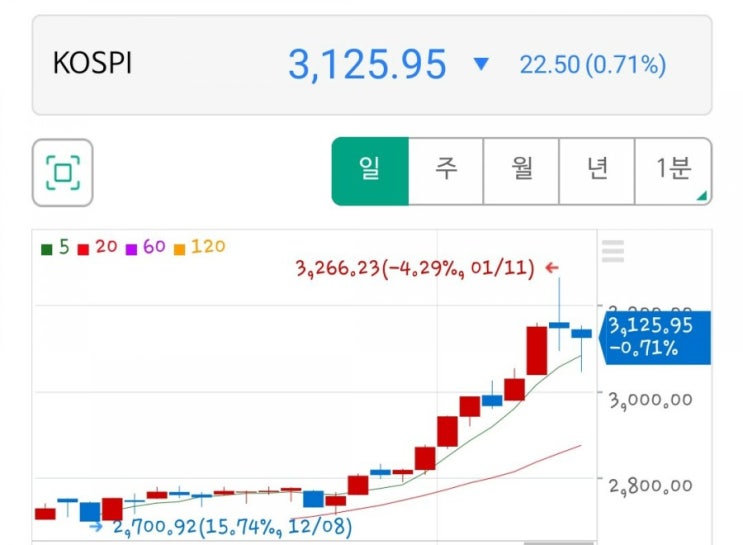The image size is (743, 545).
Task: Switch to the 주 (weekly) chart tab
Action: coord(446,171)
